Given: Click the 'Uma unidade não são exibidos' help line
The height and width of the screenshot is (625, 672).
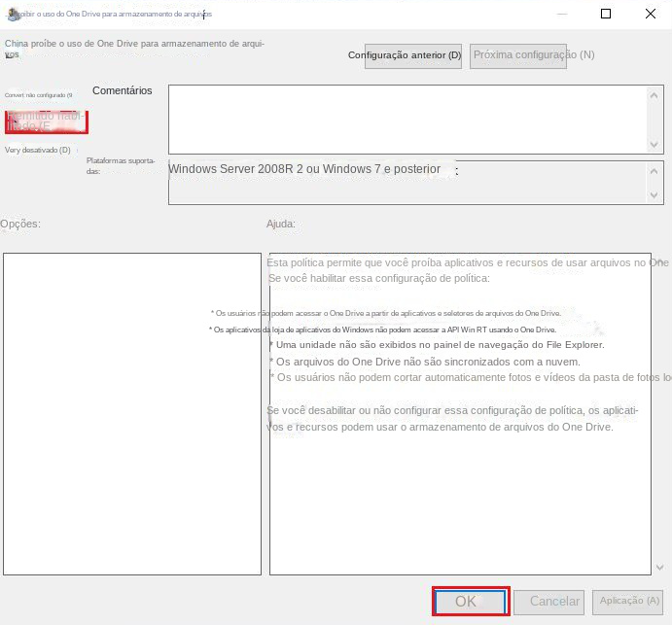Looking at the screenshot, I should click(x=437, y=345).
